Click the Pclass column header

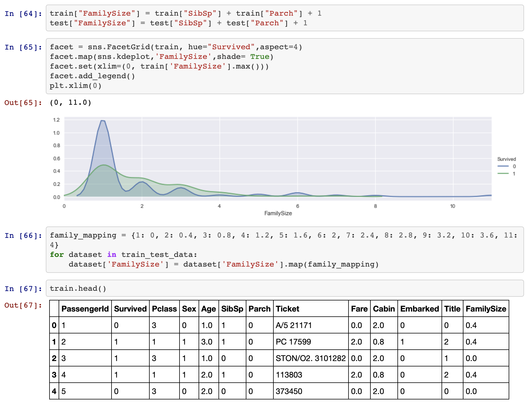tap(164, 309)
